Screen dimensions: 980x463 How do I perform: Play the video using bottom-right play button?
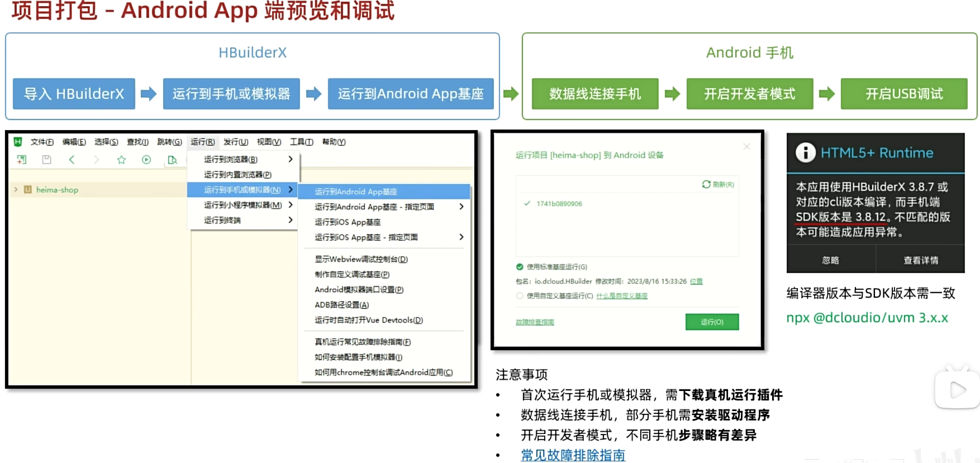tap(957, 390)
